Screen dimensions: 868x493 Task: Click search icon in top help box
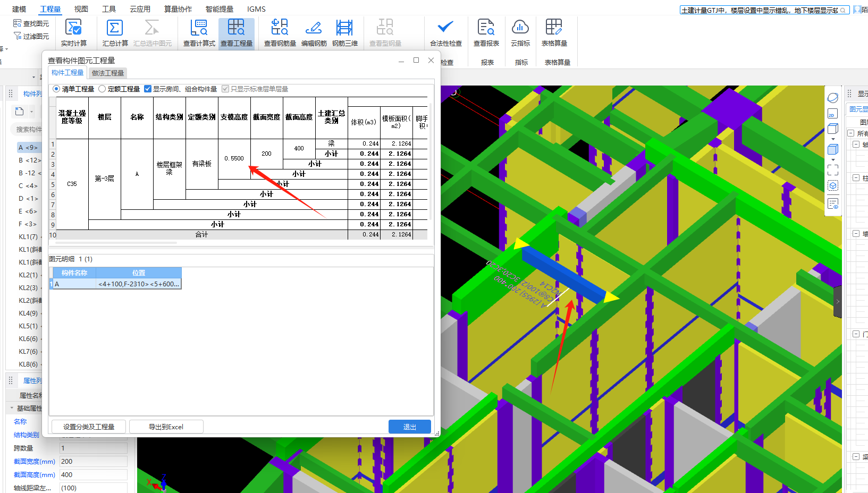click(x=843, y=10)
